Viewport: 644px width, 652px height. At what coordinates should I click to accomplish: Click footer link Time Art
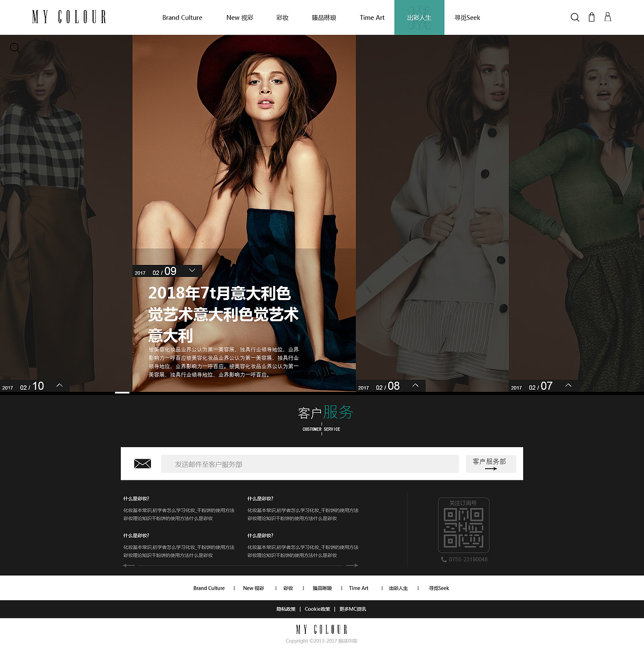[359, 588]
